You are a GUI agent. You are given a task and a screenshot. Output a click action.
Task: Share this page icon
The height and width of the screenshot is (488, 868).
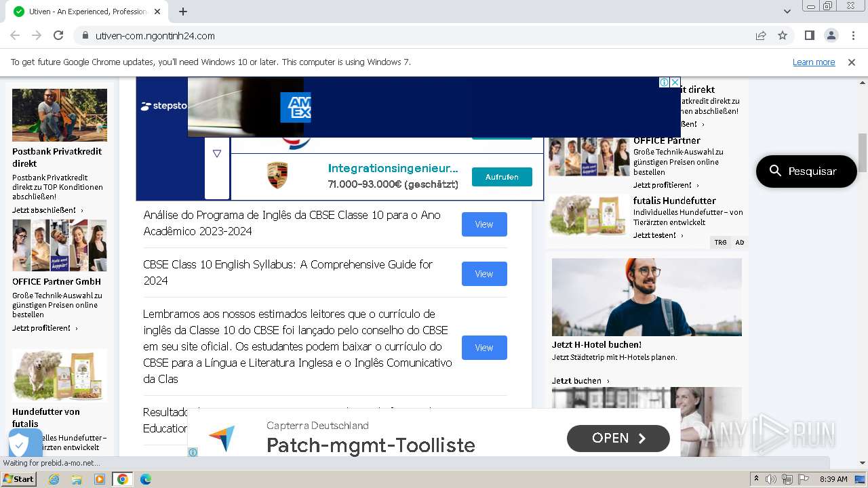tap(761, 35)
